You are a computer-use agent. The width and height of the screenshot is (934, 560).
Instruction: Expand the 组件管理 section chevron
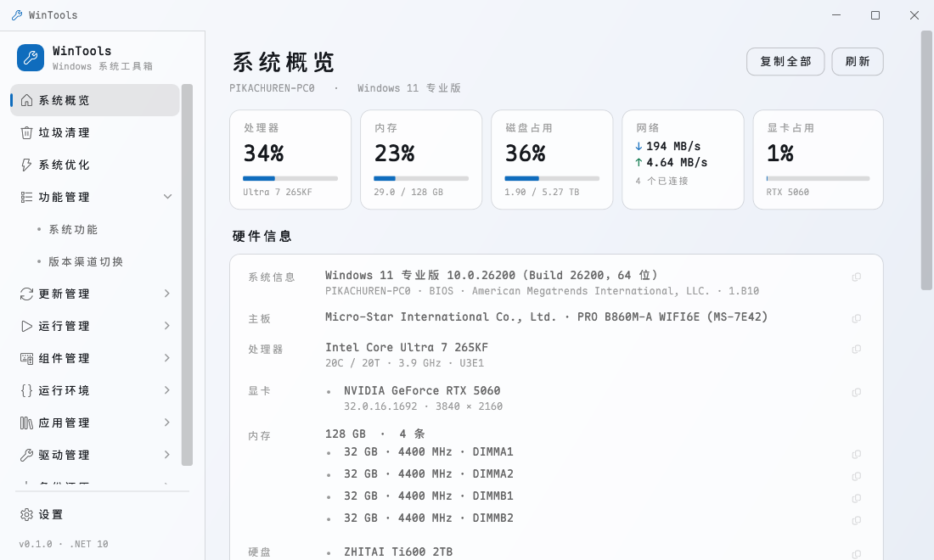(167, 358)
